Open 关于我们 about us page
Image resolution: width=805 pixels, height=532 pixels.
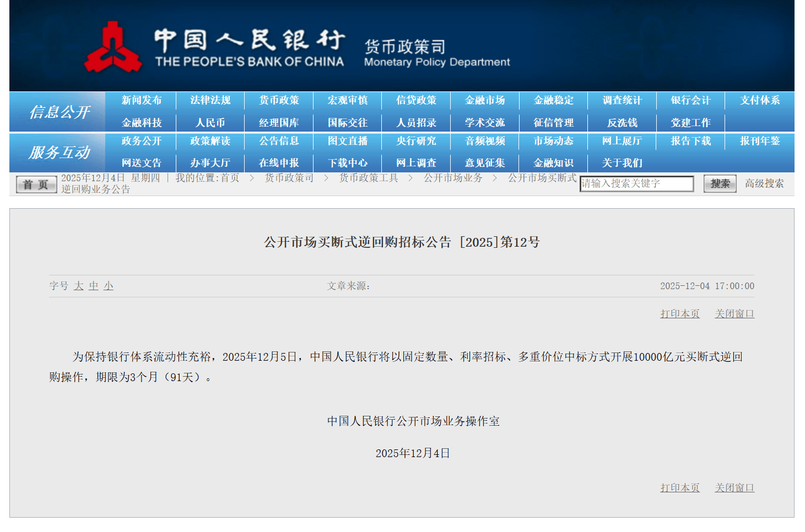(x=622, y=163)
